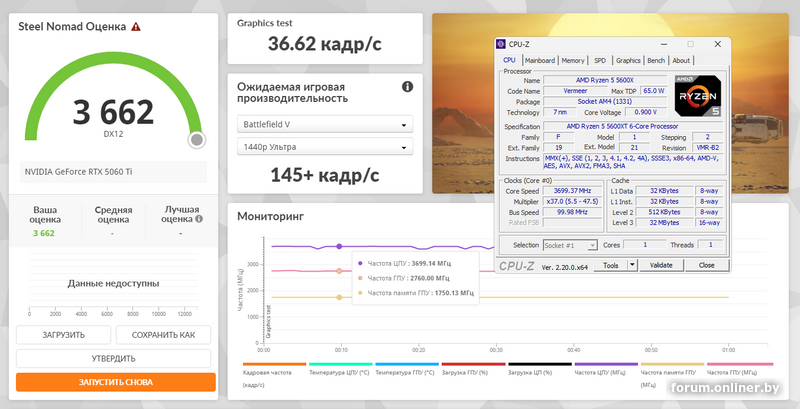Click the Code Name Vermeer field

coord(575,91)
